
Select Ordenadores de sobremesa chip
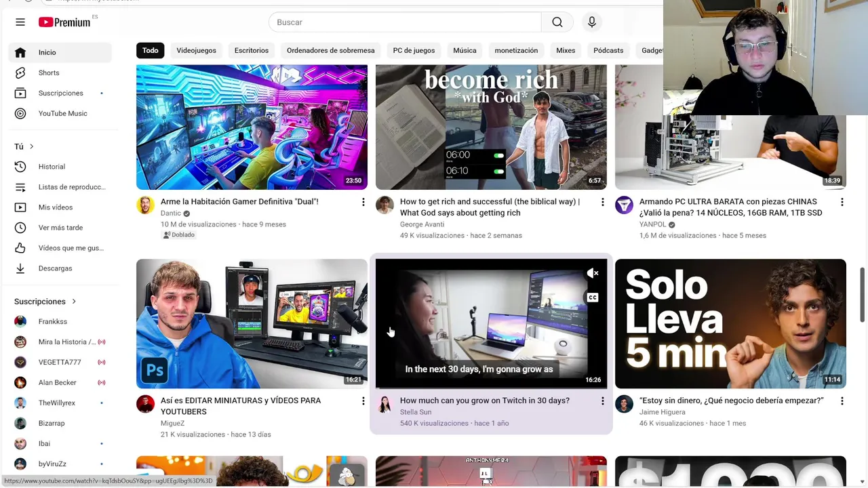pyautogui.click(x=330, y=50)
